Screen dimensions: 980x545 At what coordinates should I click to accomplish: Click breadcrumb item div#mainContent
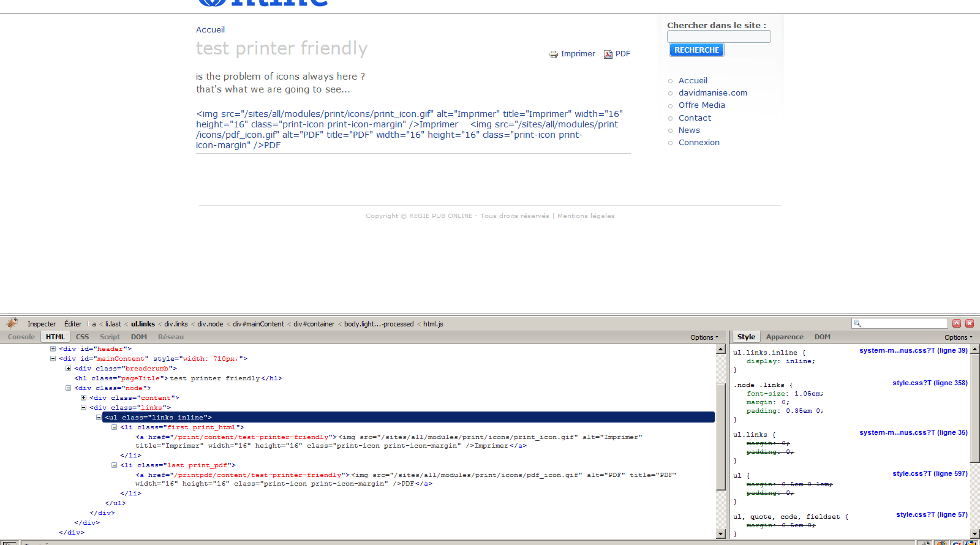pos(258,324)
